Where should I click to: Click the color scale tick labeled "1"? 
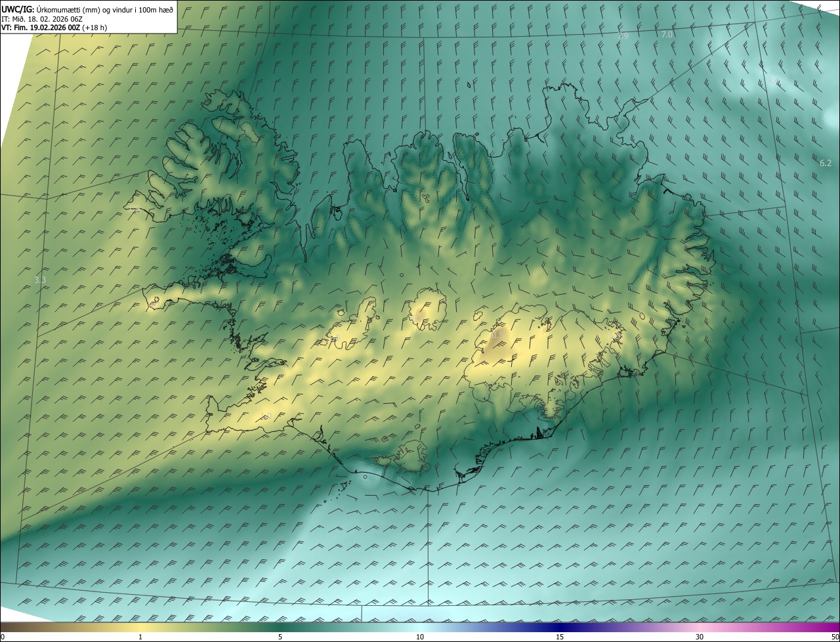click(x=140, y=637)
